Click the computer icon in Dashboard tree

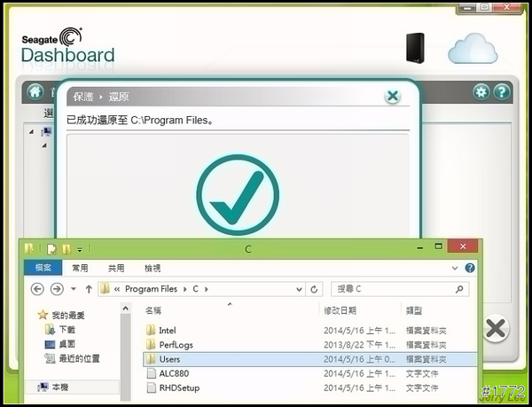[46, 131]
